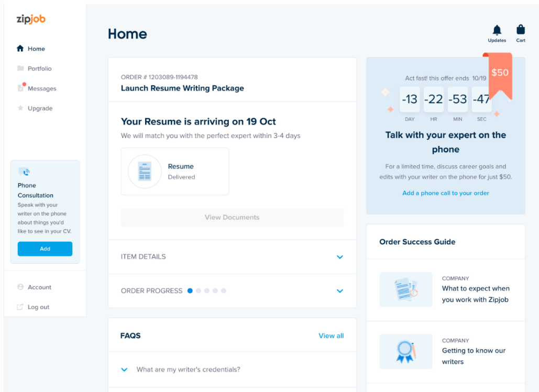
Task: Expand the ORDER PROGRESS chevron
Action: (x=339, y=291)
